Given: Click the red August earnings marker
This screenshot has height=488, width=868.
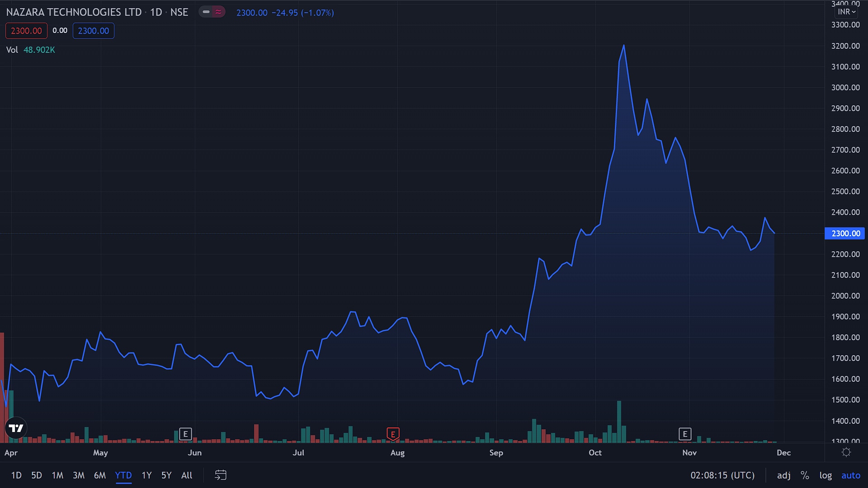Looking at the screenshot, I should tap(393, 434).
